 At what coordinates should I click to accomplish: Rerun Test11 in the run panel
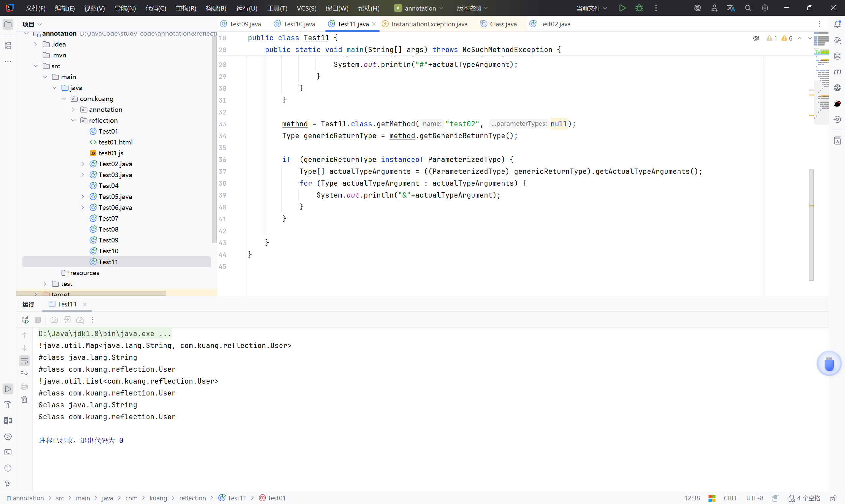click(x=25, y=320)
